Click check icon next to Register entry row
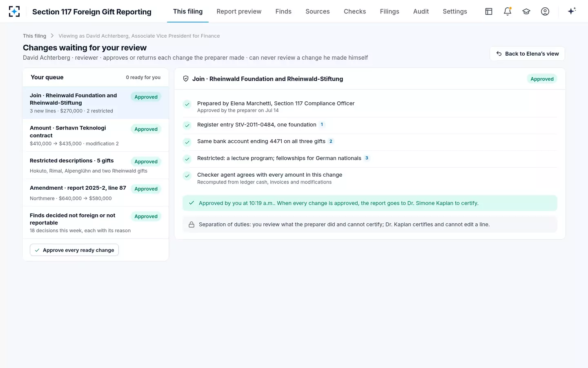The width and height of the screenshot is (588, 368). [187, 126]
